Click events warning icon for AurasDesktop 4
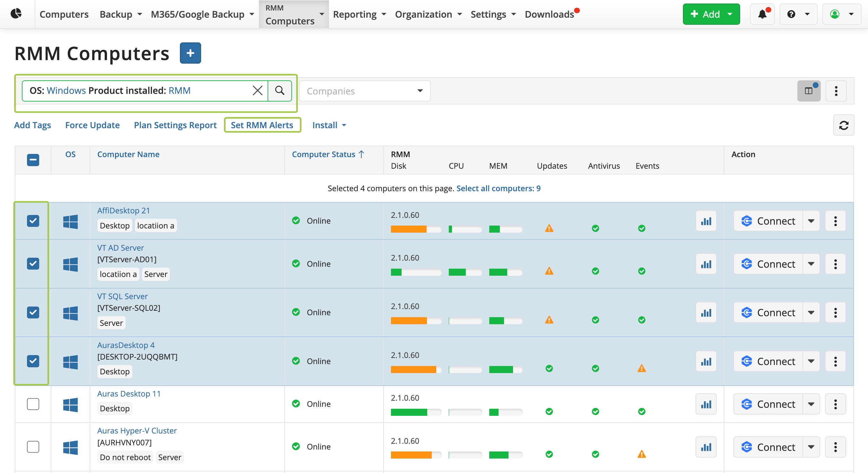 (x=642, y=368)
